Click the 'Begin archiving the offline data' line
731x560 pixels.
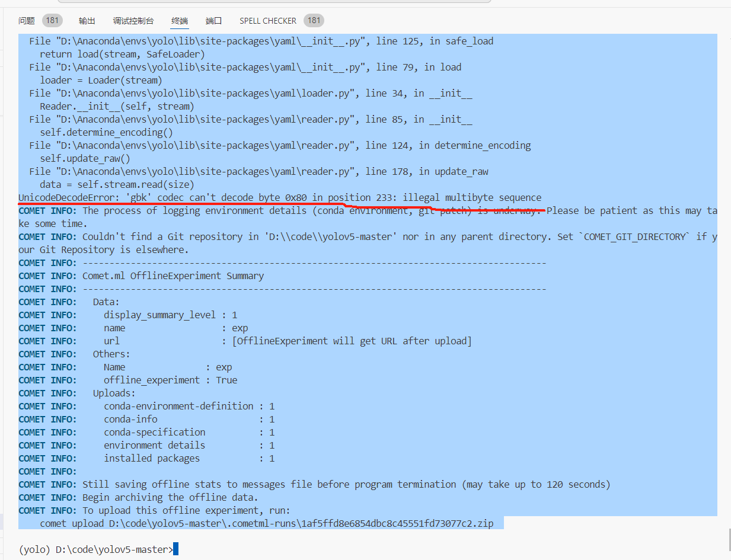click(170, 497)
